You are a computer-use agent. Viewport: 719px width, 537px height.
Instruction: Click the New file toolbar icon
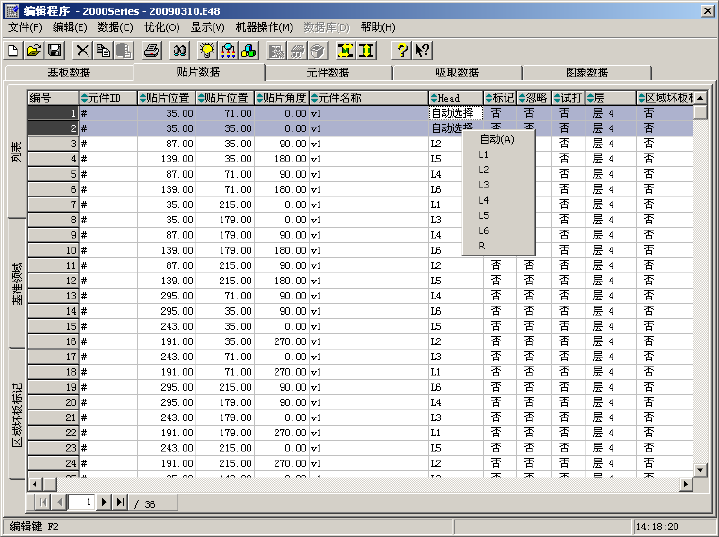(13, 50)
